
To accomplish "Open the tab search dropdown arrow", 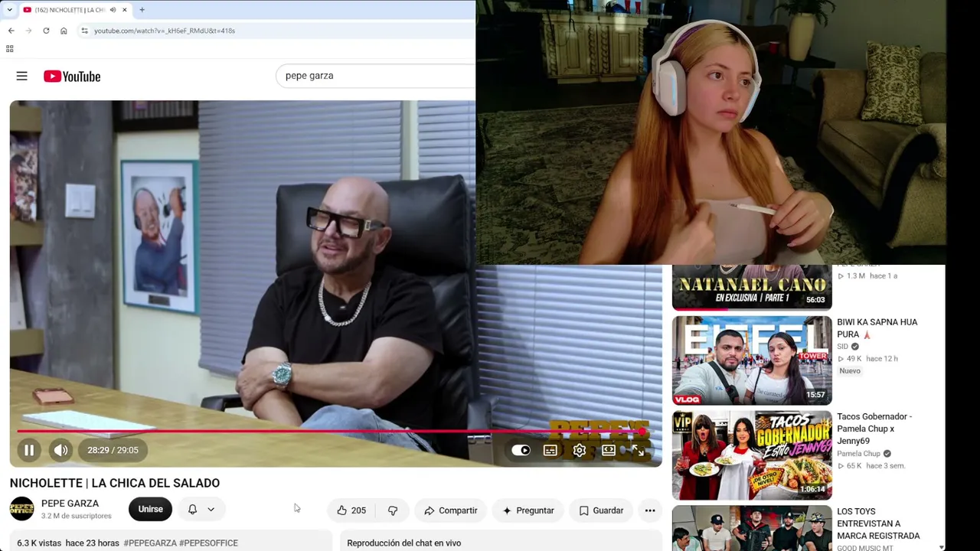I will 9,10.
